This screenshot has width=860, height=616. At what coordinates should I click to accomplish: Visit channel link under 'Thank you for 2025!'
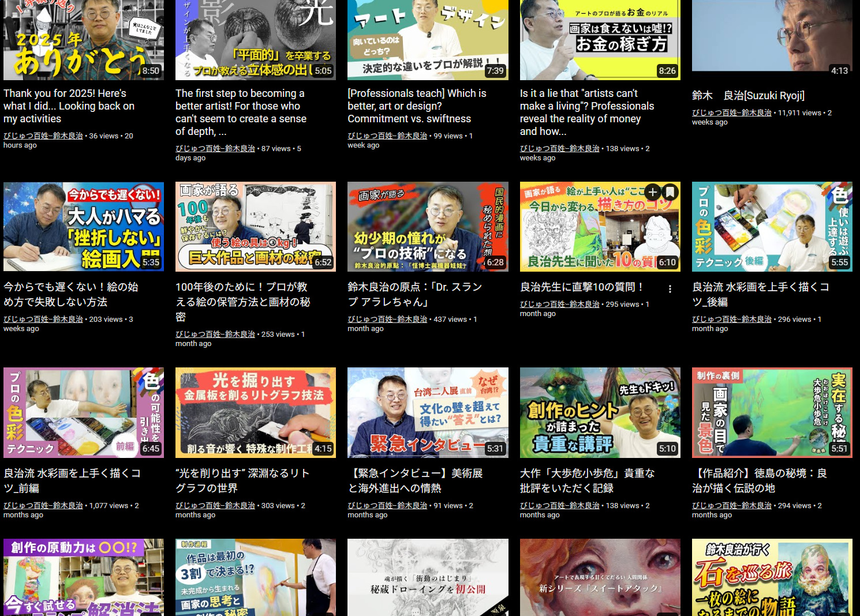pos(43,136)
